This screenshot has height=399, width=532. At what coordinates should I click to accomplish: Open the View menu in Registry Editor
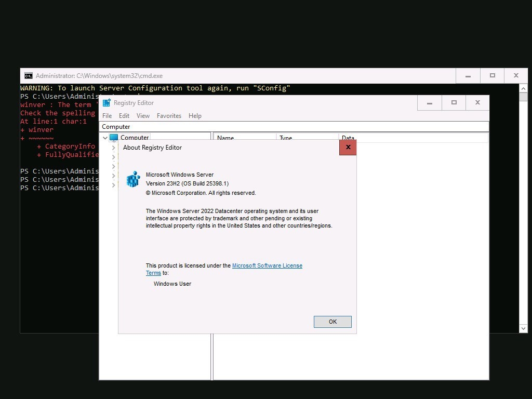[x=143, y=116]
